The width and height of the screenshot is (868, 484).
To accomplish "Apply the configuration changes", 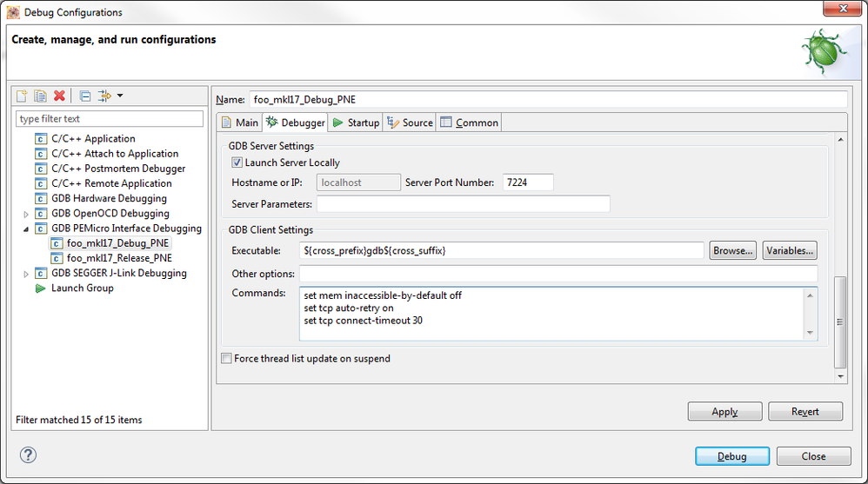I will (x=724, y=412).
